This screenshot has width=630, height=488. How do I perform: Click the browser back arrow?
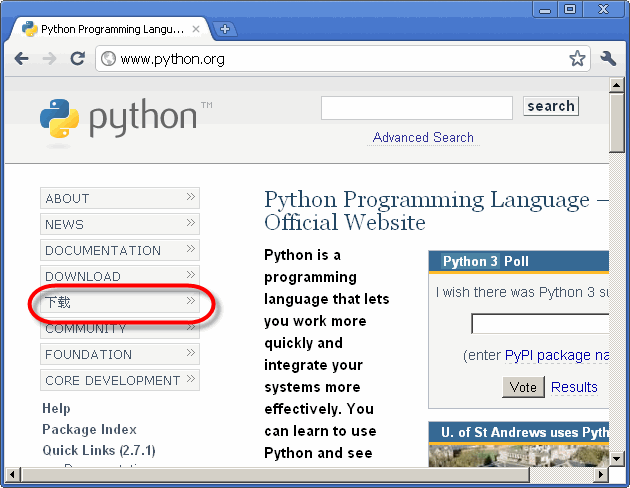[x=21, y=59]
